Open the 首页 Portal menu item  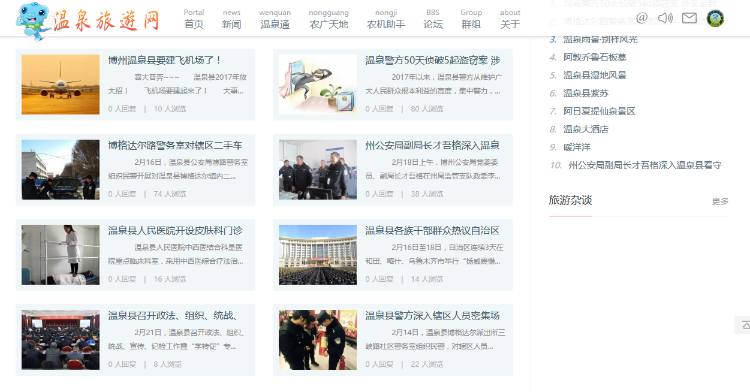click(194, 19)
